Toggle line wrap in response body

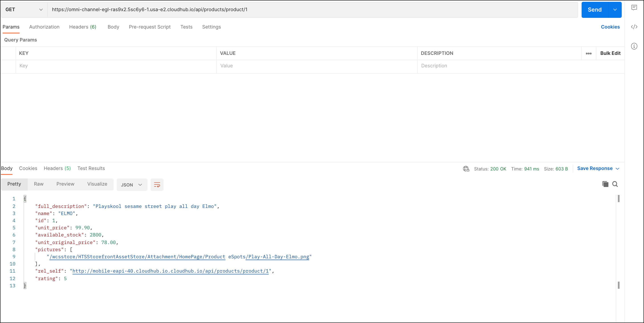[x=157, y=185]
